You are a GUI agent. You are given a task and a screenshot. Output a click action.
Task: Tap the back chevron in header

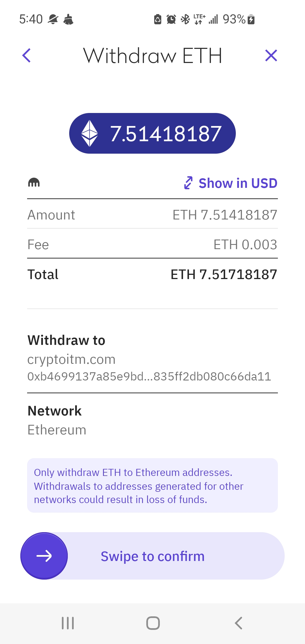click(27, 55)
